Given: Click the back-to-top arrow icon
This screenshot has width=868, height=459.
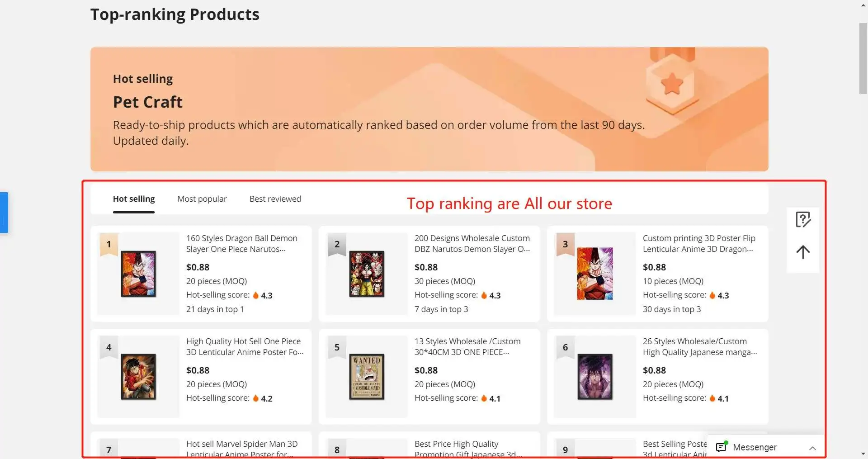Looking at the screenshot, I should pyautogui.click(x=803, y=252).
